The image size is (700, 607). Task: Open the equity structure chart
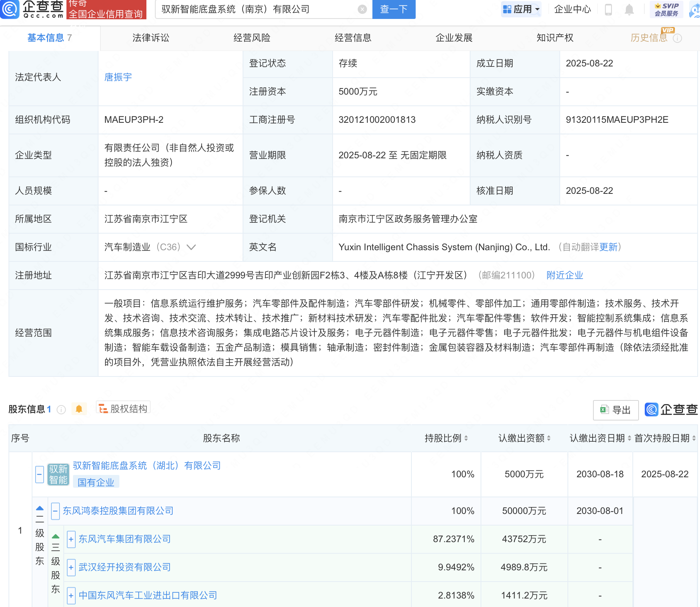tap(123, 409)
